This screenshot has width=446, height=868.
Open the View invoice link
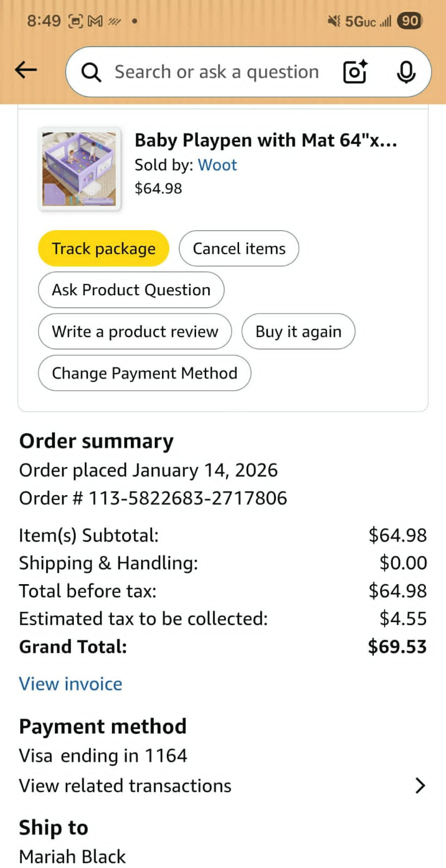[71, 684]
